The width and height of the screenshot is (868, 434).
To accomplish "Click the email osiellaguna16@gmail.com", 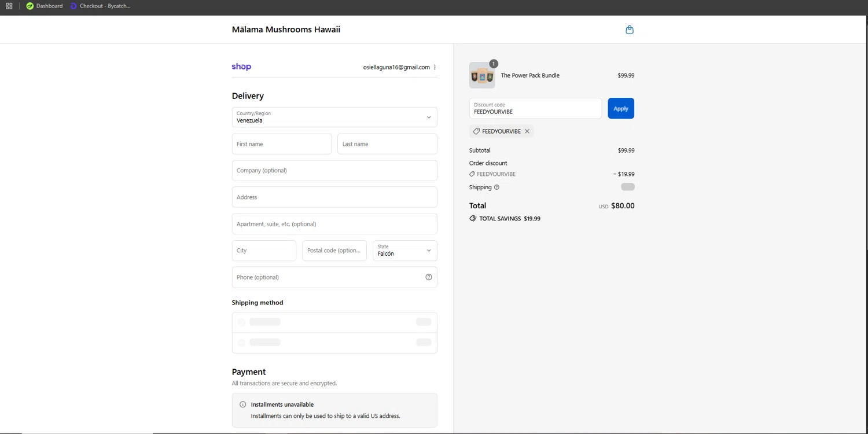I will [x=396, y=67].
